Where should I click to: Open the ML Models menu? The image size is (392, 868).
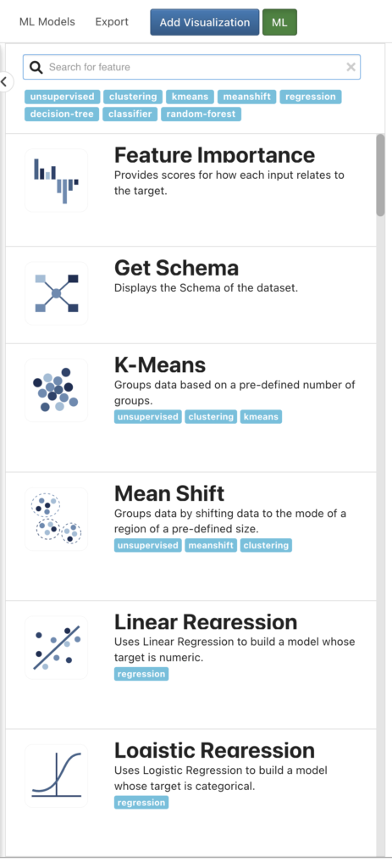47,22
